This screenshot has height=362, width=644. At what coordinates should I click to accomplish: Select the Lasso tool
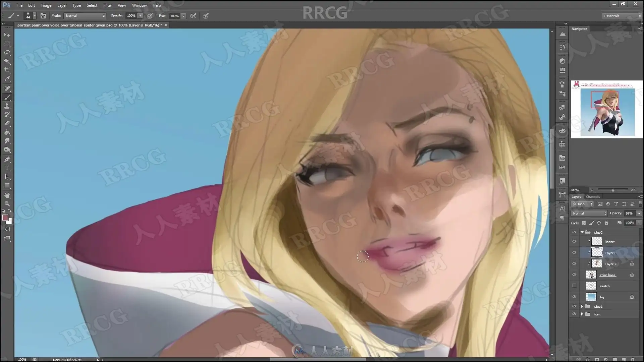[x=7, y=53]
